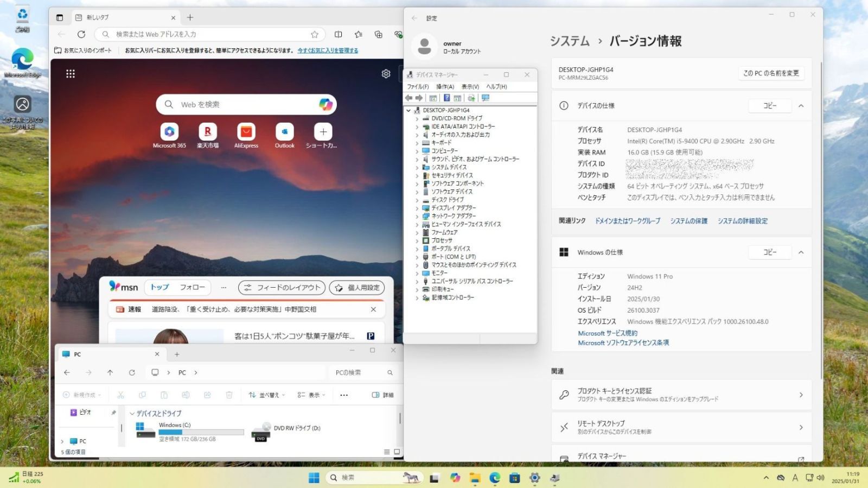Image resolution: width=868 pixels, height=488 pixels.
Task: Add this page to favorites star icon
Action: [x=315, y=34]
